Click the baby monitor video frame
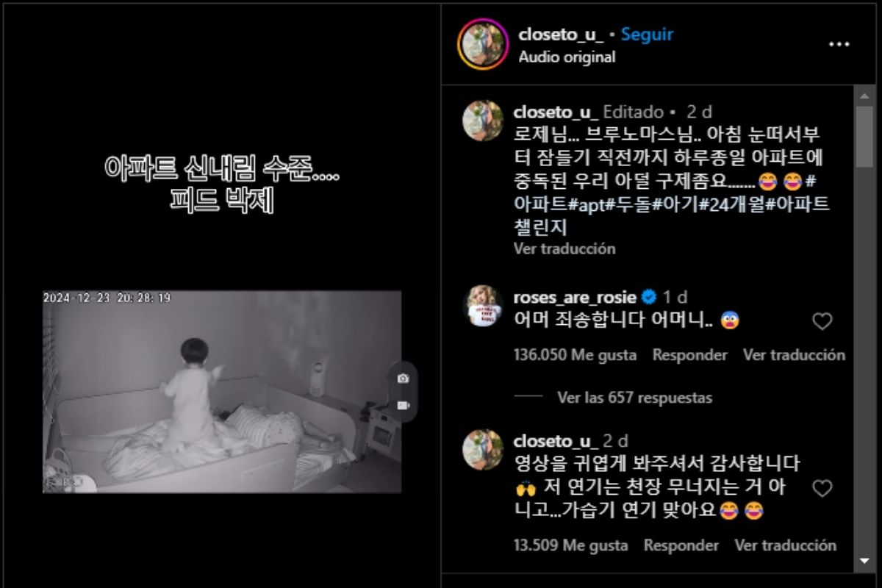 click(222, 392)
